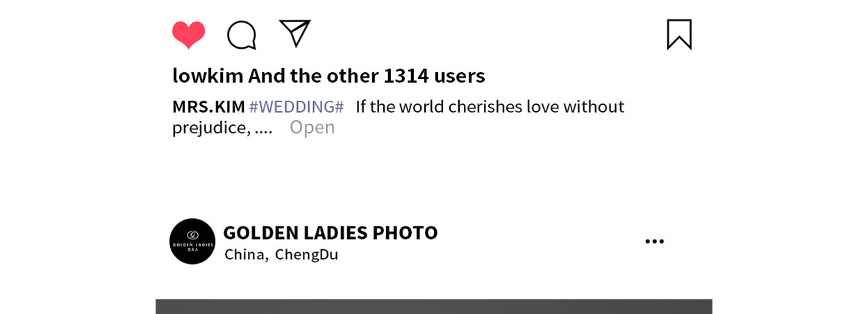
Task: Toggle the bookmark save icon
Action: pos(679,34)
